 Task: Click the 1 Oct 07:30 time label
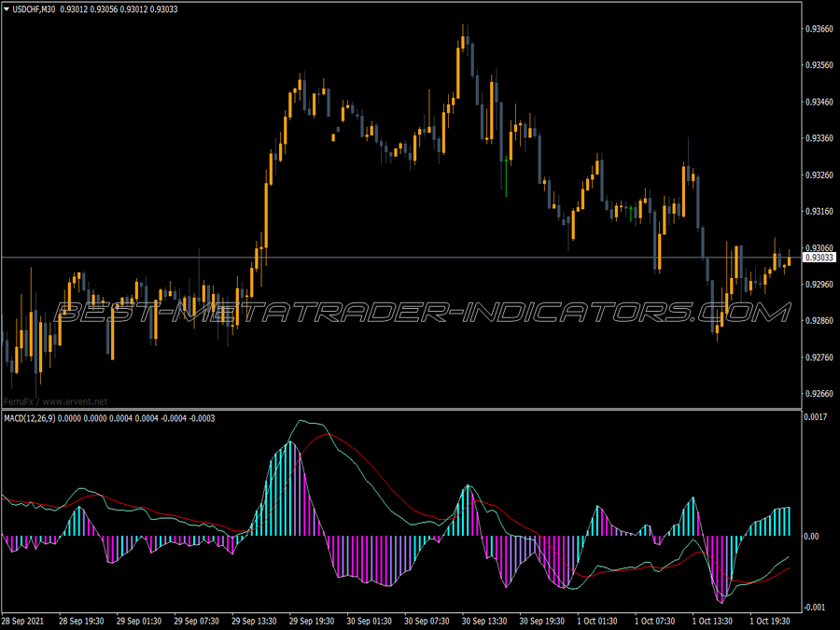(x=654, y=622)
